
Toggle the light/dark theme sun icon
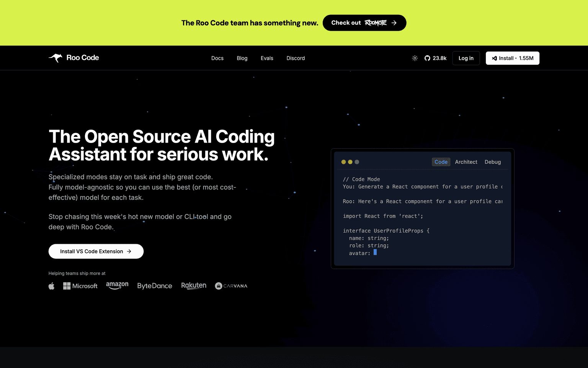(x=415, y=58)
